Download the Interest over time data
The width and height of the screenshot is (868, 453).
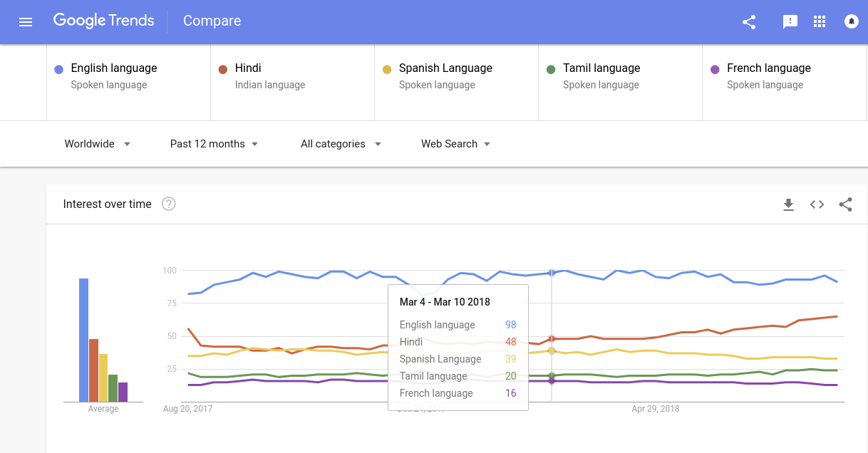tap(788, 205)
